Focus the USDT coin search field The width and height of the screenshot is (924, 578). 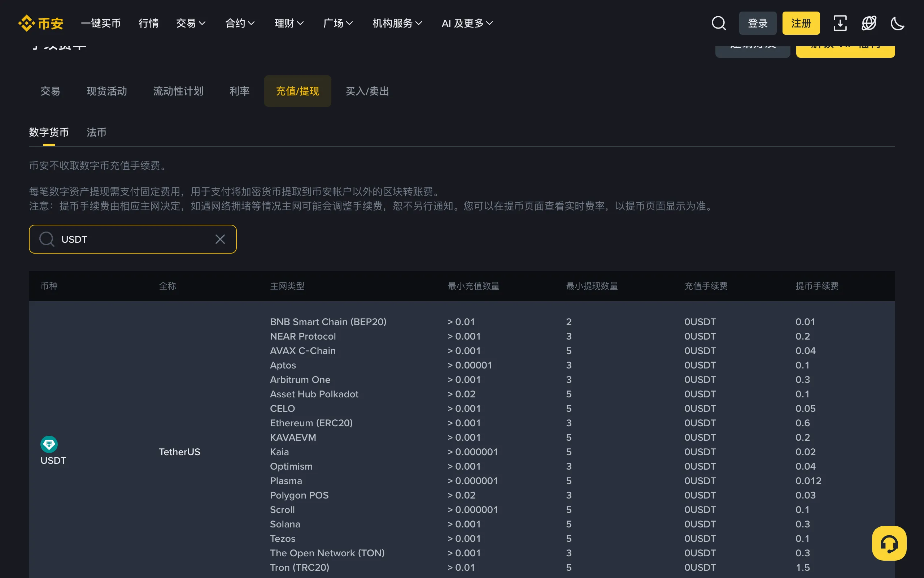132,239
